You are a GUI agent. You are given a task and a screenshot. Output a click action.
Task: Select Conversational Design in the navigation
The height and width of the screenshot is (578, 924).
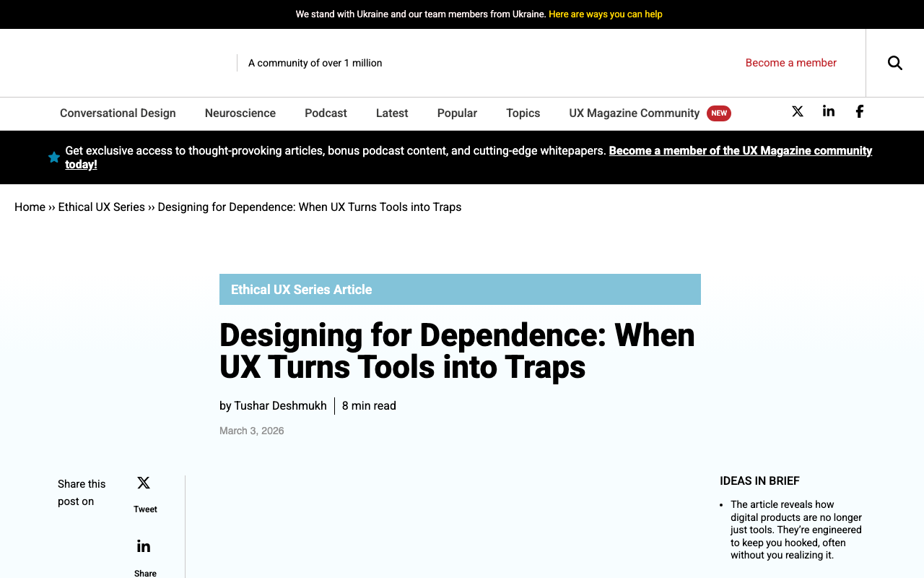[118, 113]
